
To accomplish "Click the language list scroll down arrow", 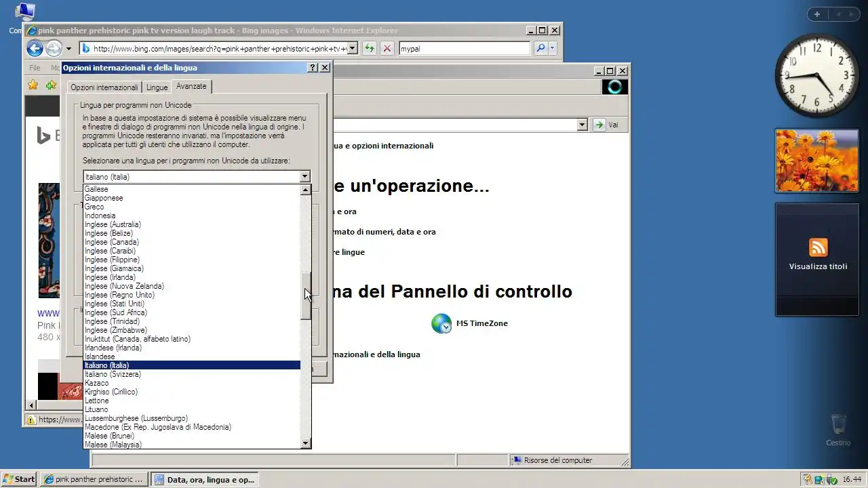I will tap(306, 443).
